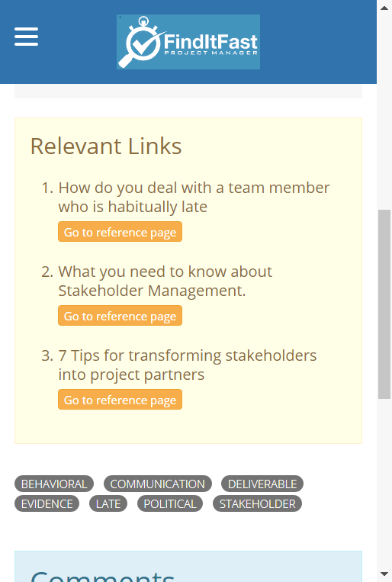Click the Comments section heading

click(x=102, y=575)
